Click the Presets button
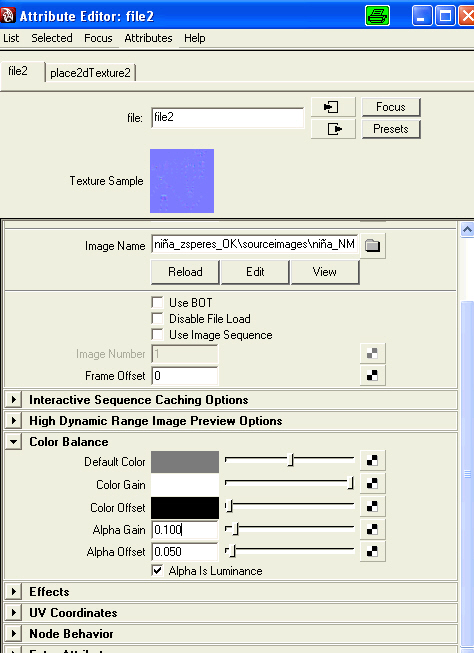This screenshot has height=653, width=474. point(391,129)
